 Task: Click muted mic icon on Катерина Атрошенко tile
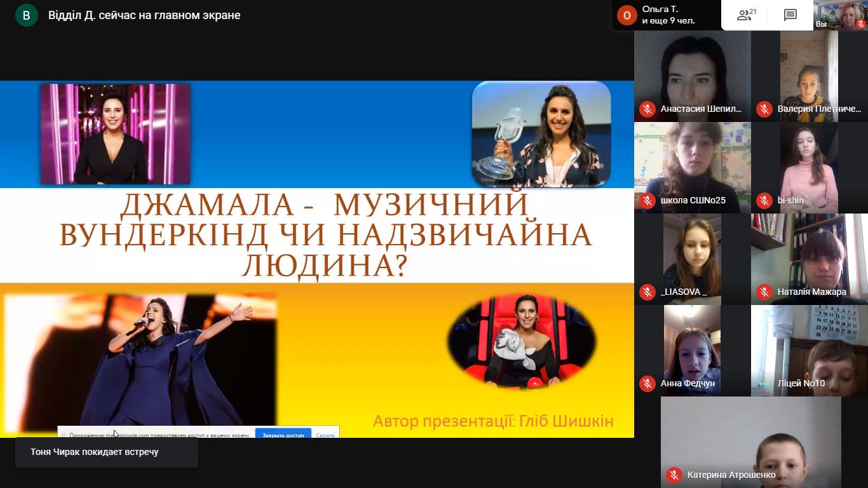674,475
